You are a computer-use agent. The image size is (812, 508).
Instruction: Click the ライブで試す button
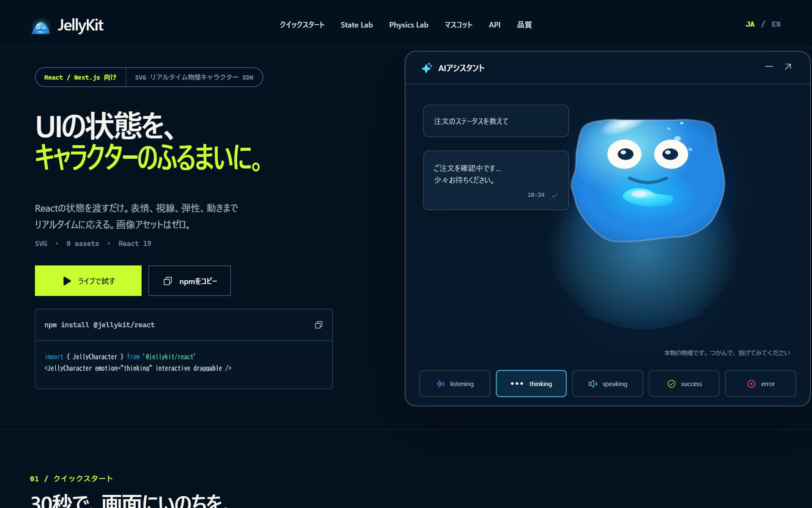coord(88,281)
